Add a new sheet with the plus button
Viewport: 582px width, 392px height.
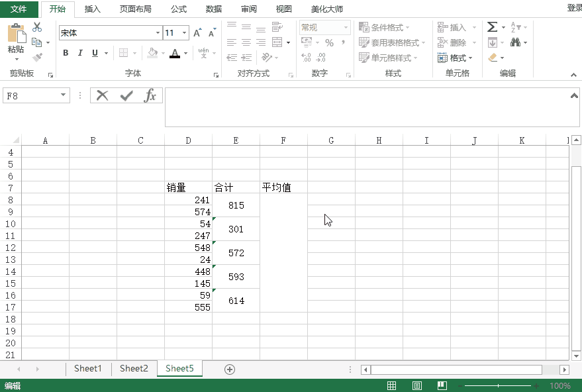[x=230, y=369]
